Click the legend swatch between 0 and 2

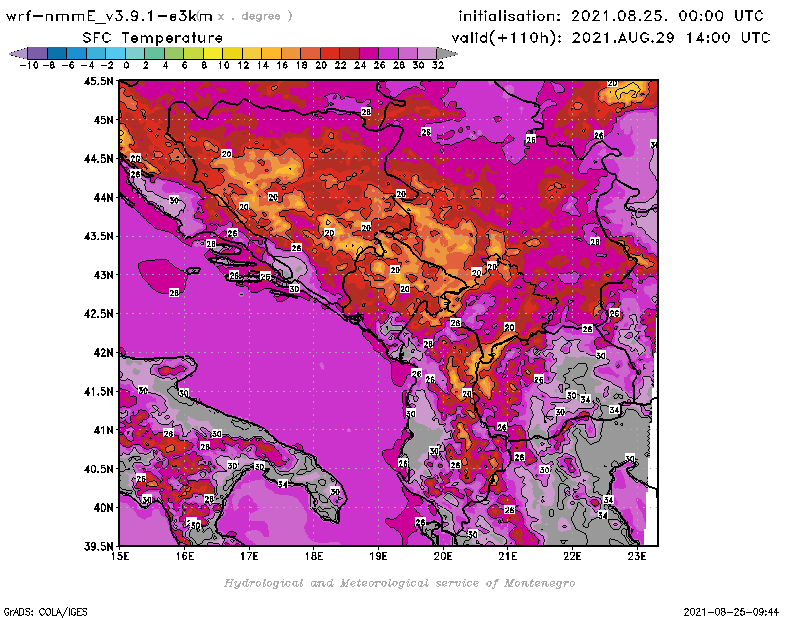pos(135,53)
